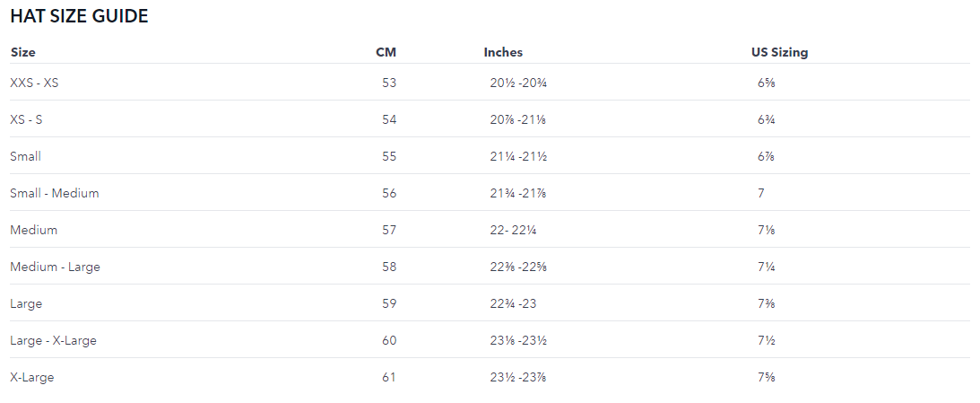
Task: Click the US Sizing column header
Action: tap(779, 52)
